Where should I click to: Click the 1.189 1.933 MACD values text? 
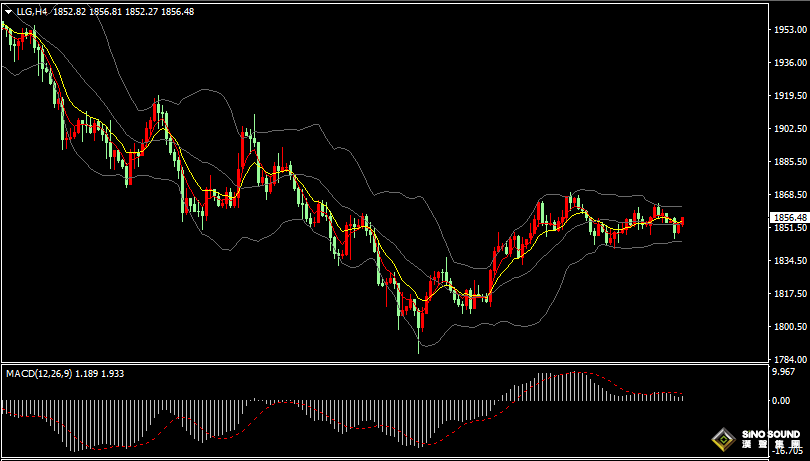[x=100, y=373]
